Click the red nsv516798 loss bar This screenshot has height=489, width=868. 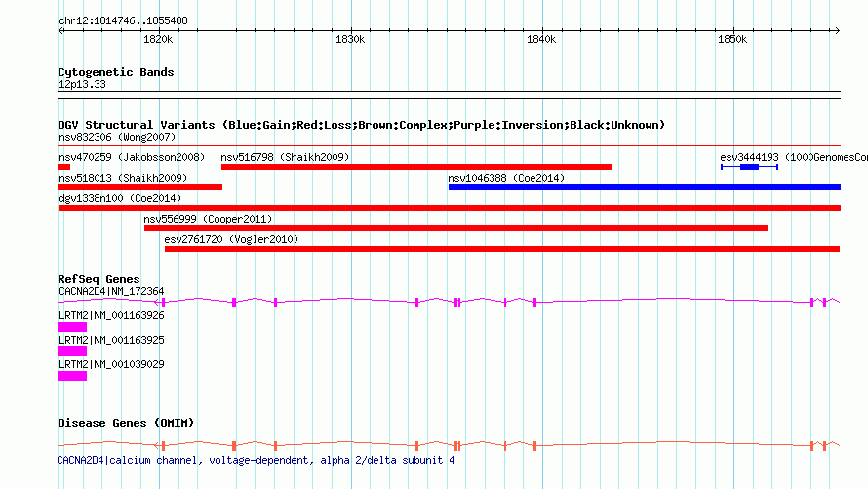(416, 167)
